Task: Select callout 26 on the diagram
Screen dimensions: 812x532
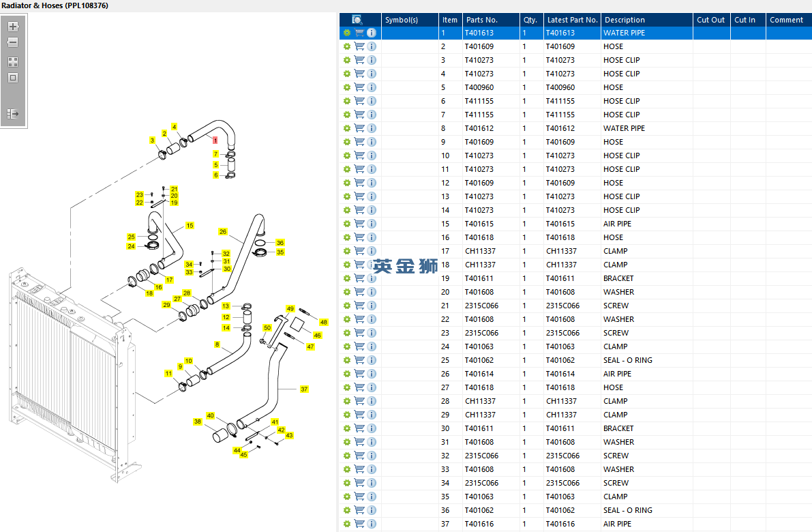Action: click(223, 231)
